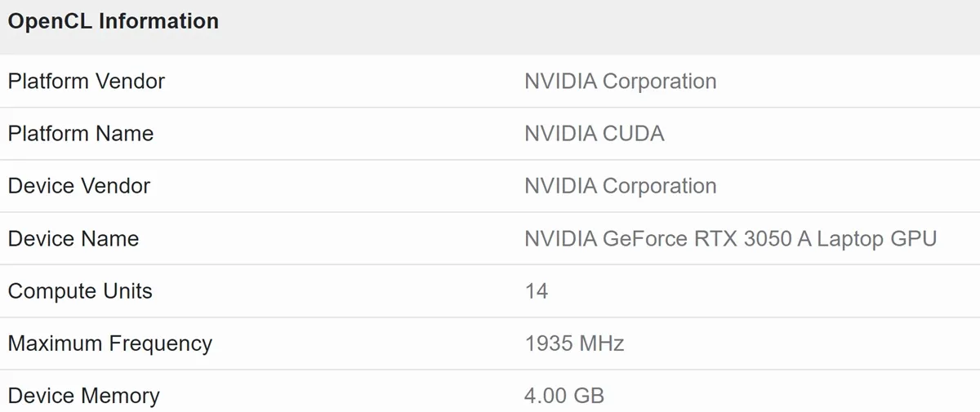Screen dimensions: 980x412
Task: Click the OpenCL Information section header
Action: 114,21
